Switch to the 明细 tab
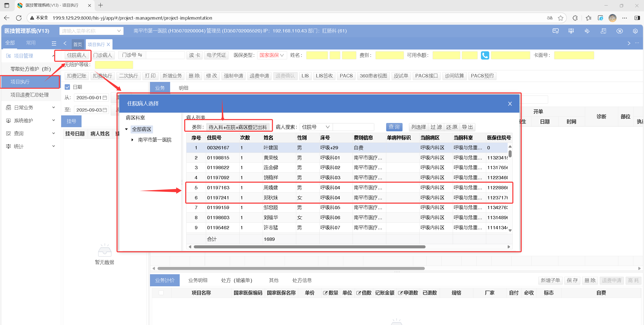 click(x=183, y=88)
